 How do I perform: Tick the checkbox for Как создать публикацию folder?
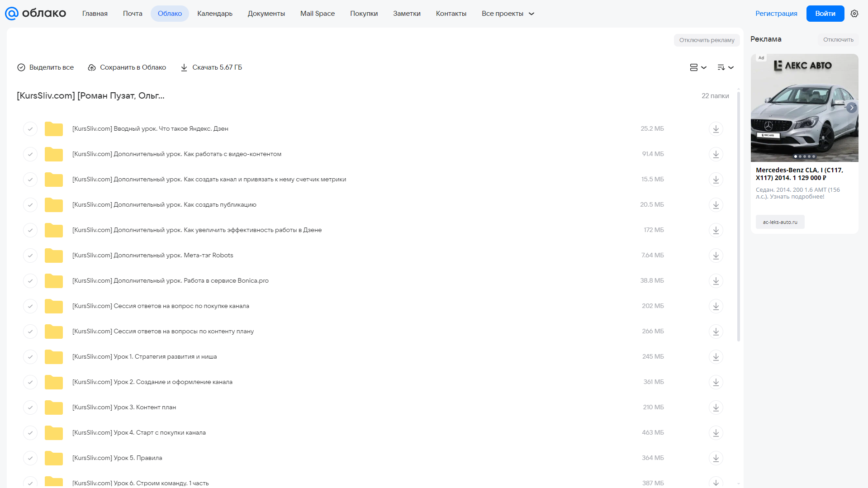point(30,205)
